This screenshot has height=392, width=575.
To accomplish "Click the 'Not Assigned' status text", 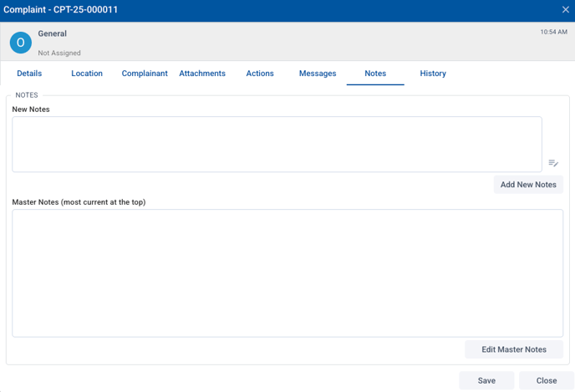I will click(x=59, y=53).
